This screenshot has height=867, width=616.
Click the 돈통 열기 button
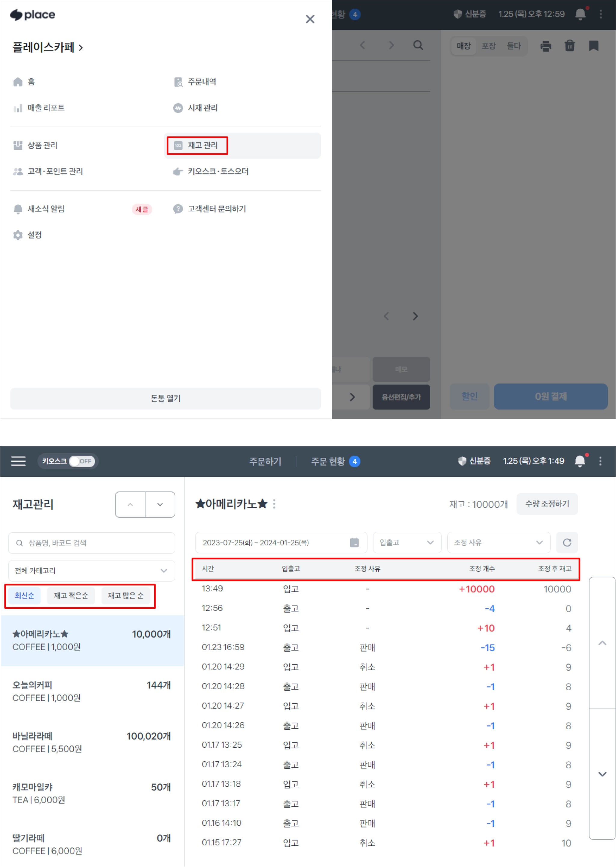point(165,398)
